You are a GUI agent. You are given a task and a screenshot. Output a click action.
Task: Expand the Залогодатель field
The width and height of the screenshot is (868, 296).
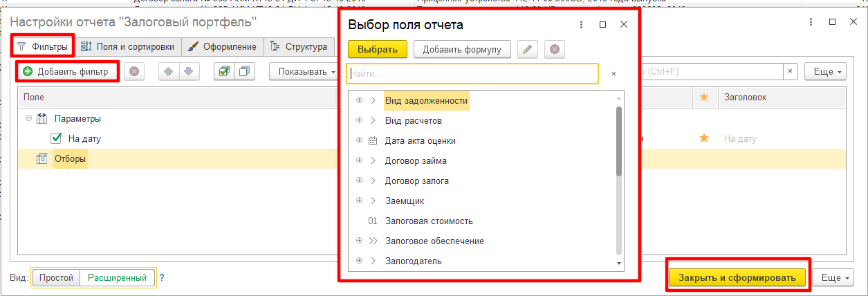pos(359,261)
